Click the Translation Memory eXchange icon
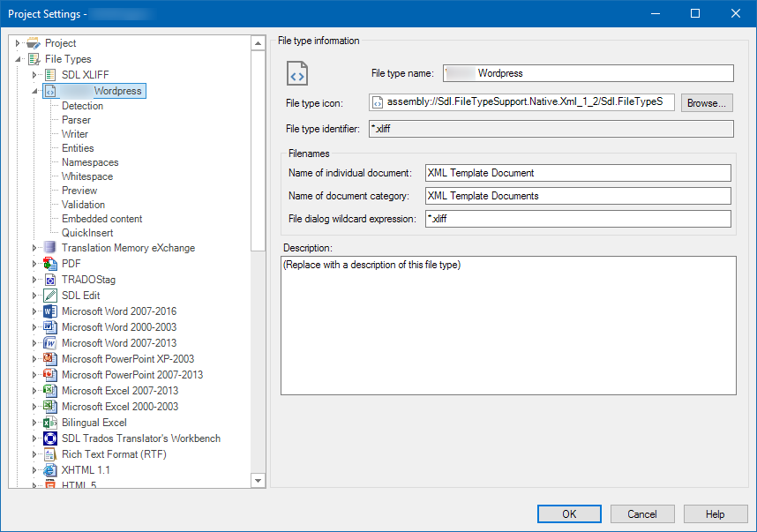Viewport: 757px width, 532px height. [49, 248]
